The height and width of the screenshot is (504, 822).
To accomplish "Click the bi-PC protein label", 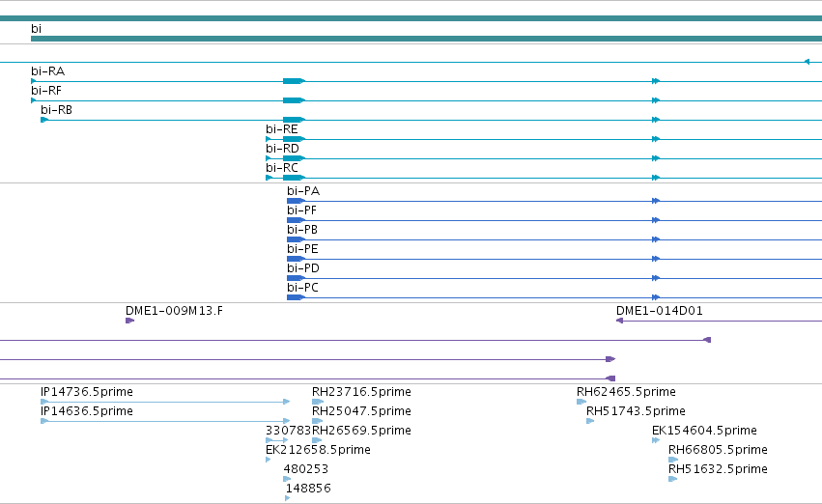I will [302, 288].
